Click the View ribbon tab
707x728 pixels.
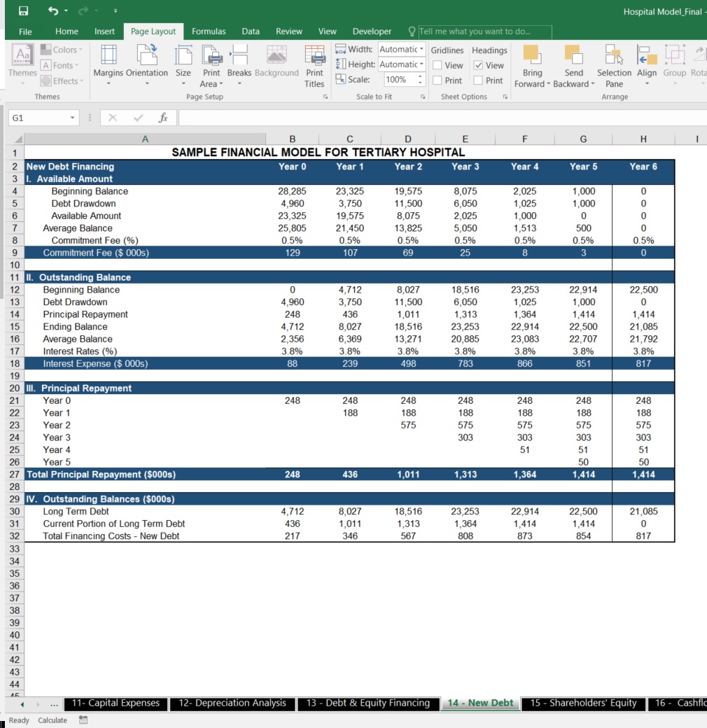(x=328, y=31)
